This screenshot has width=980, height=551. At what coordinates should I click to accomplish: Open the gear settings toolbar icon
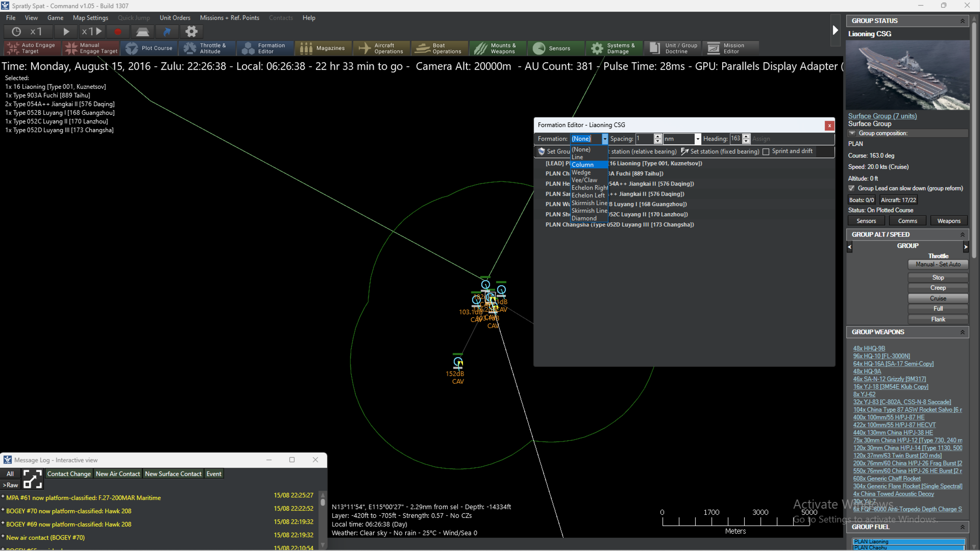(191, 32)
